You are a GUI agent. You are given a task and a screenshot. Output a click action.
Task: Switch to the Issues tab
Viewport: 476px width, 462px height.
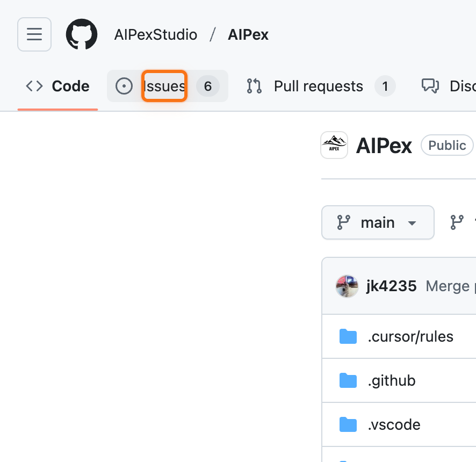164,86
